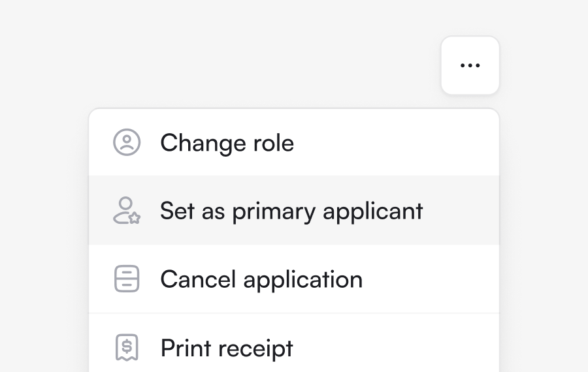Click the "Set as primary applicant" text
Image resolution: width=588 pixels, height=372 pixels.
point(291,211)
